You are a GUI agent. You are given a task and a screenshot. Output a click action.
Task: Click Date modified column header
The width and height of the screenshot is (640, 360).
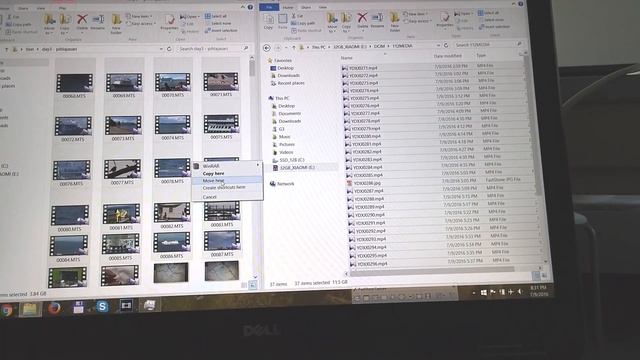pos(447,56)
